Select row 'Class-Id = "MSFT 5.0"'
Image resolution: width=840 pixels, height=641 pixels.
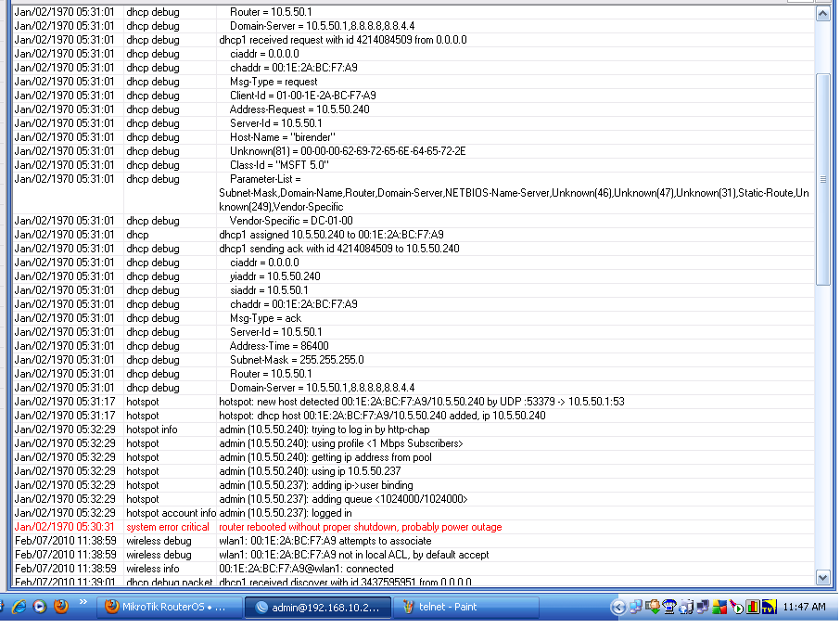413,166
